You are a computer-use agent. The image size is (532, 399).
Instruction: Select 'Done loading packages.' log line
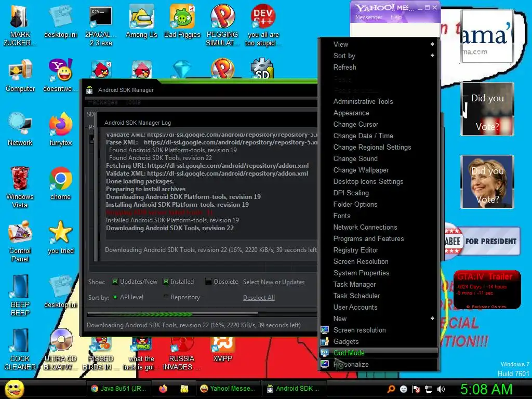[x=140, y=181]
